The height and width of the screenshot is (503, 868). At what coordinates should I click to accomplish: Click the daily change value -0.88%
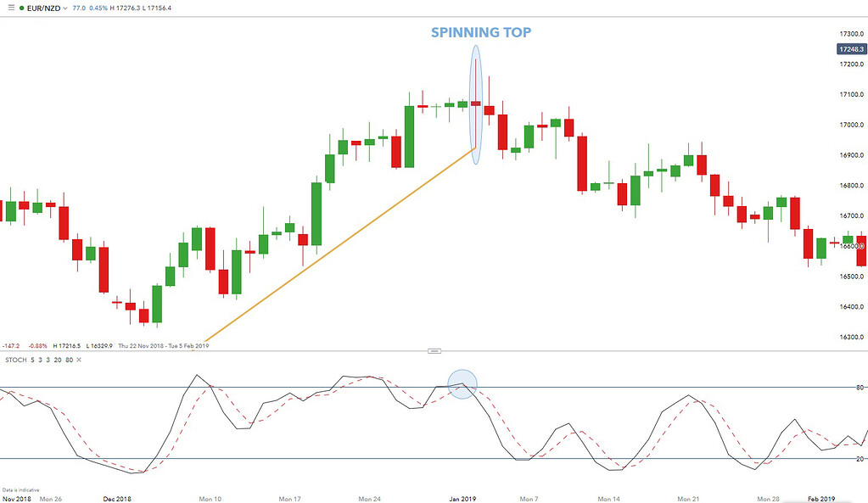(x=37, y=345)
